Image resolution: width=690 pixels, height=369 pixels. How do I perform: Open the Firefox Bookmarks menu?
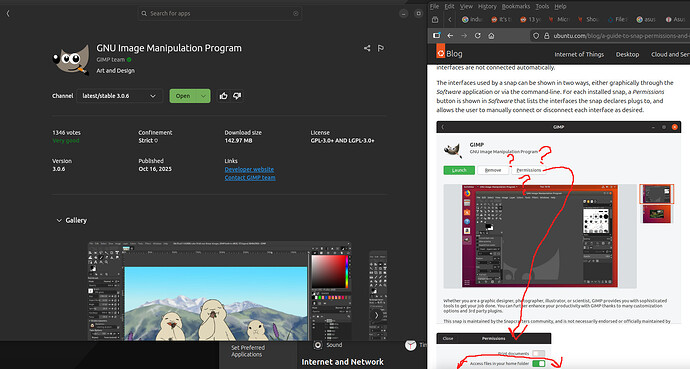click(x=516, y=6)
